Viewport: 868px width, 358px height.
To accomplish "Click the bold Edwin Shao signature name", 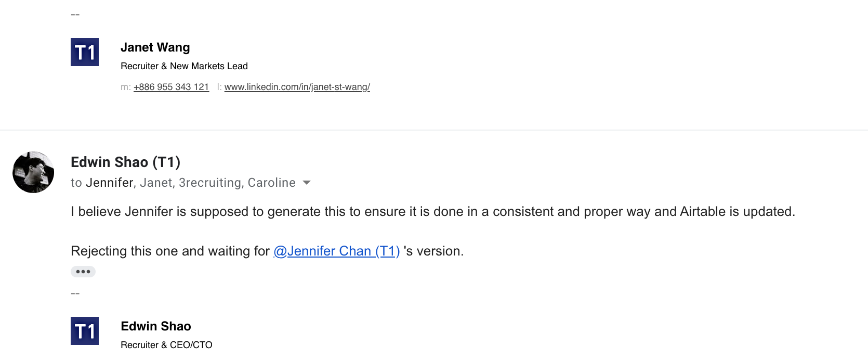I will [x=155, y=326].
